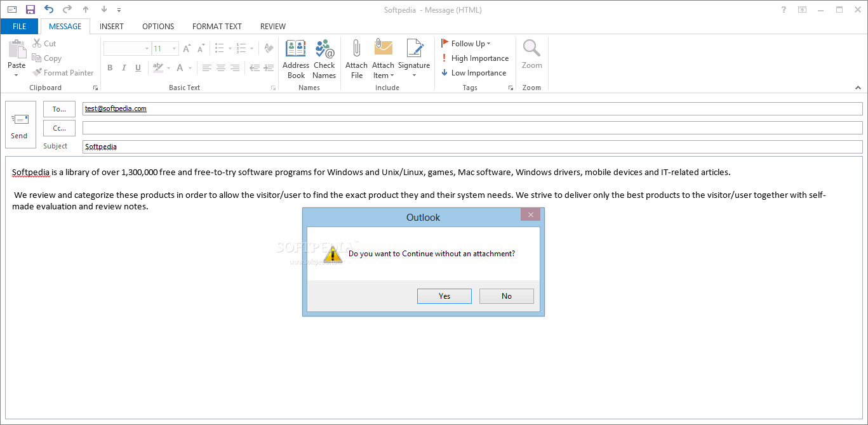Apply the font color button
Screen dimensions: 868x425
coord(180,68)
